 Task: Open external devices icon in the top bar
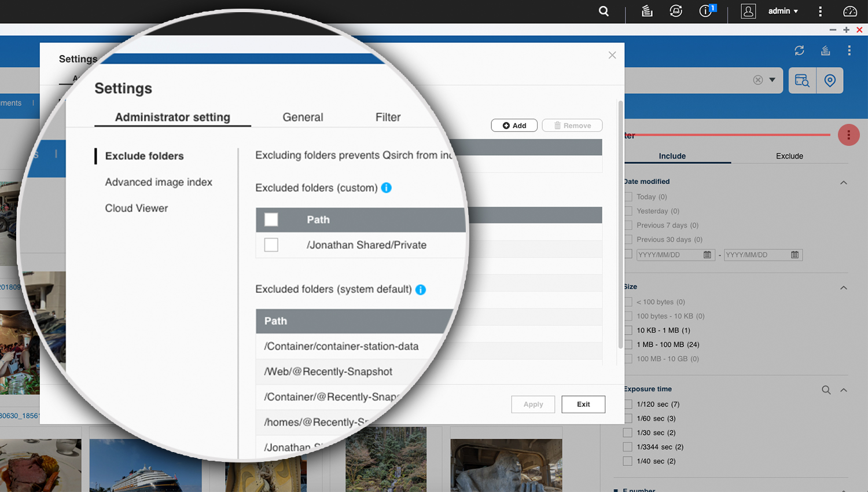coord(676,11)
